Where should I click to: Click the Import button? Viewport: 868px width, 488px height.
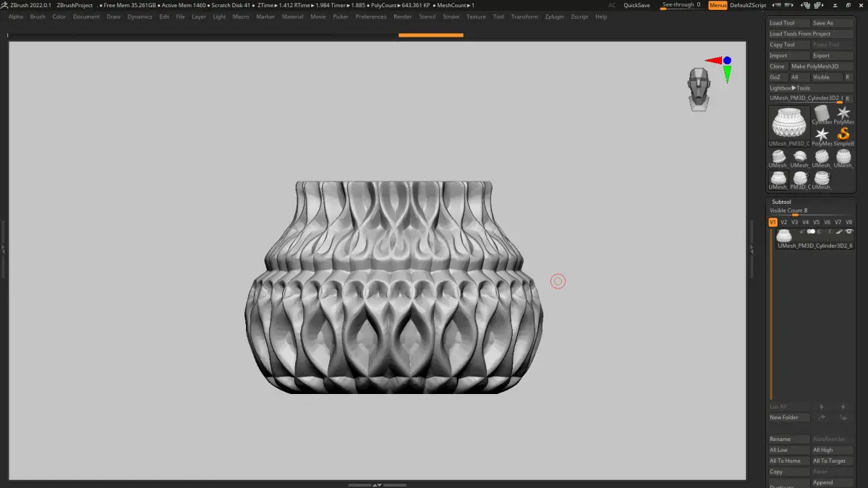pyautogui.click(x=789, y=56)
